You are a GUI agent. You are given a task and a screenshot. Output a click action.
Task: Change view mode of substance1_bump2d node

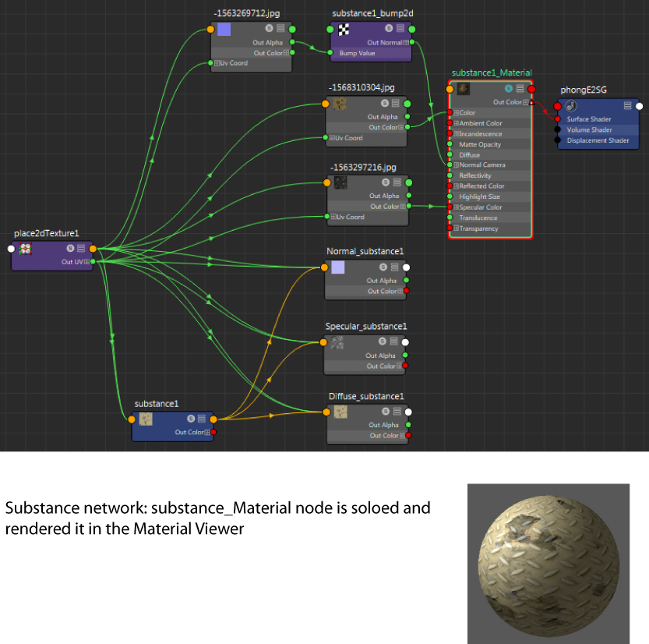click(400, 28)
